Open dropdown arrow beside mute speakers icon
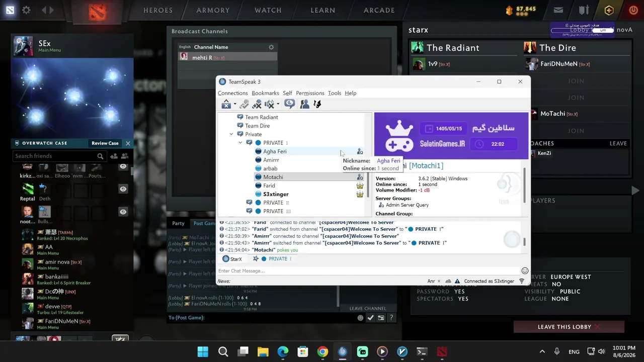This screenshot has width=644, height=362. coord(278,104)
